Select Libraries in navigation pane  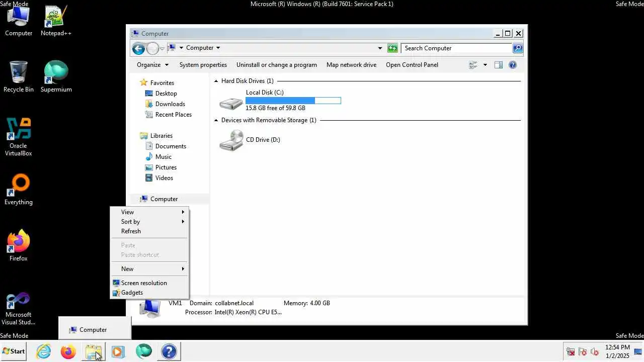[x=156, y=136]
